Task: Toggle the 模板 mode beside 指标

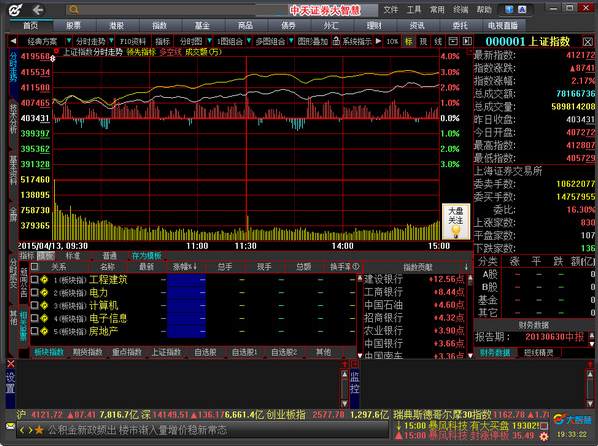Action: point(46,256)
